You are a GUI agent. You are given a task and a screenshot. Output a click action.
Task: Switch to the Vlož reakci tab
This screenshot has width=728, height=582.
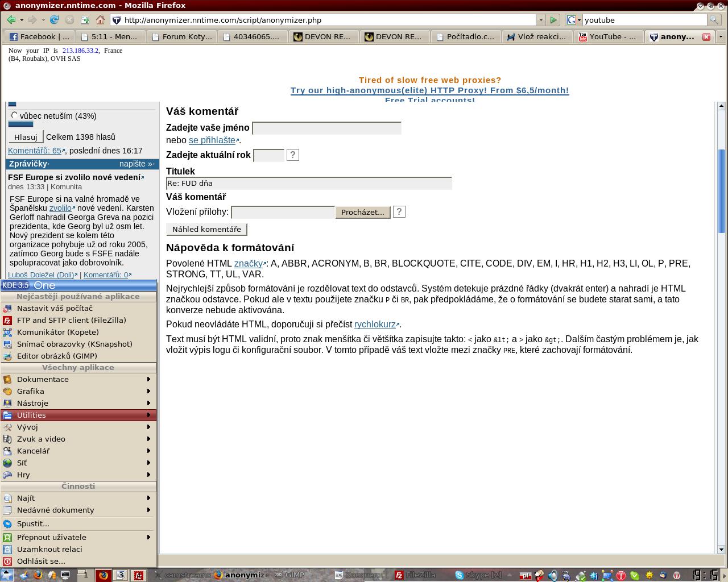[x=537, y=36]
